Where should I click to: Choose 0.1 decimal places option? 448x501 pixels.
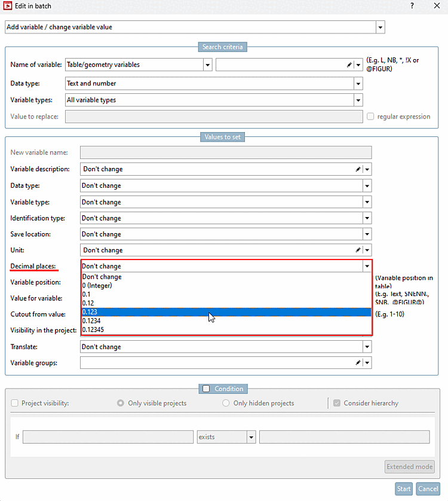(x=226, y=294)
